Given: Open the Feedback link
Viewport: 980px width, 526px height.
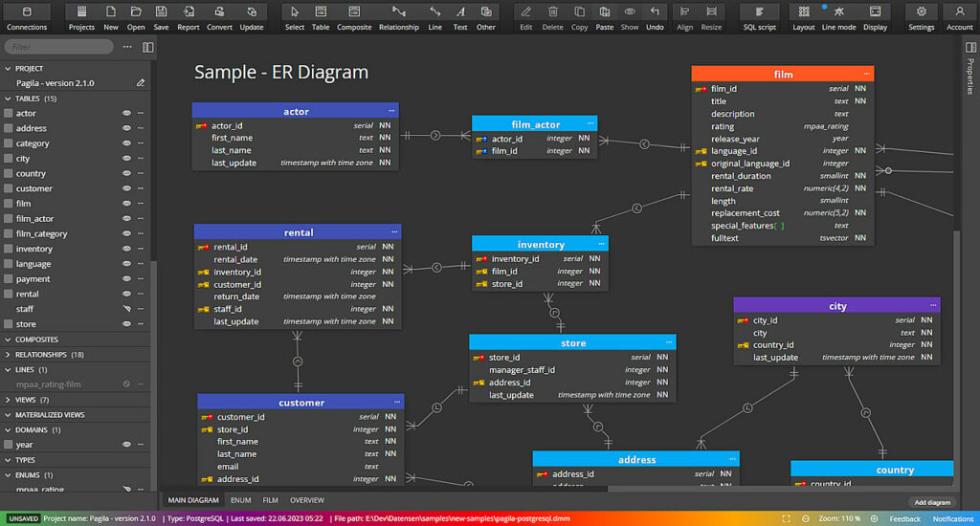Looking at the screenshot, I should tap(904, 518).
